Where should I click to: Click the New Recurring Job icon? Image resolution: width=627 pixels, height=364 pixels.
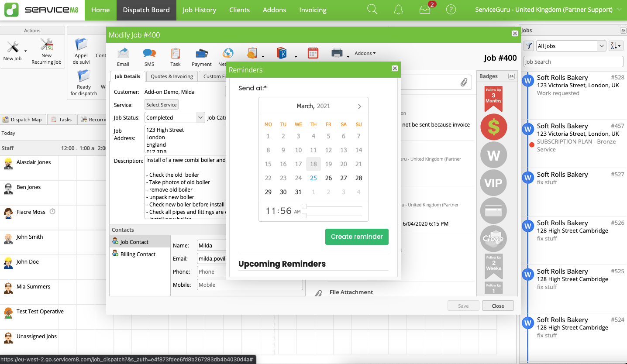tap(46, 45)
